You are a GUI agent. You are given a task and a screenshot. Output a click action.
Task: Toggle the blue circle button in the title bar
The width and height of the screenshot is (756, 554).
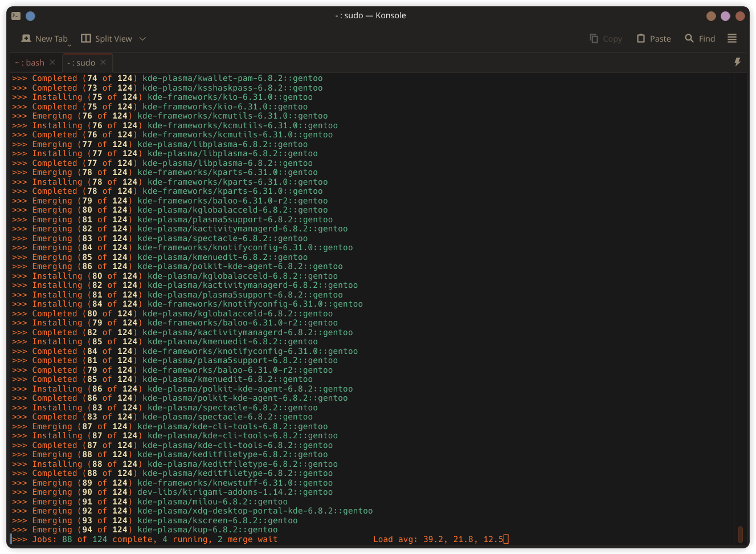point(31,16)
